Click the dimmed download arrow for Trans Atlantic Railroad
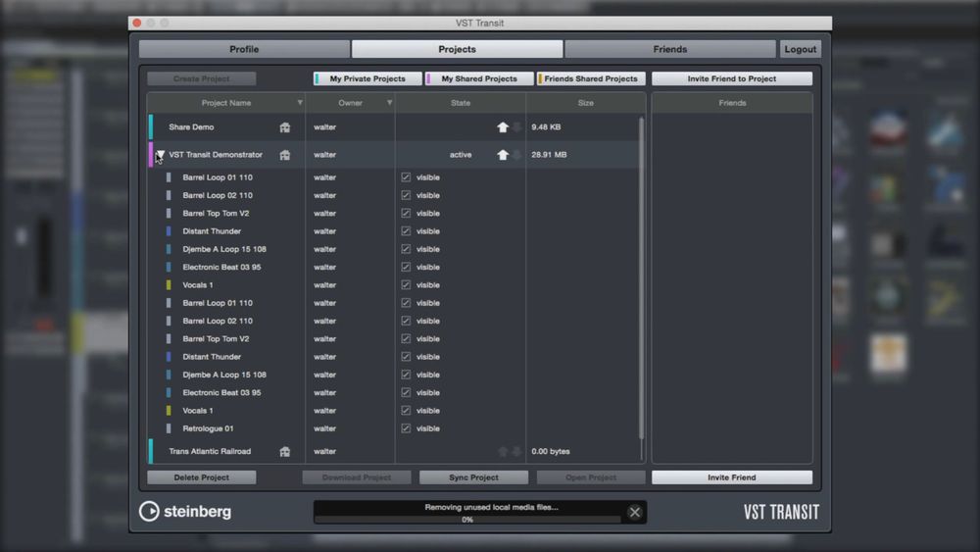The image size is (980, 552). point(516,451)
